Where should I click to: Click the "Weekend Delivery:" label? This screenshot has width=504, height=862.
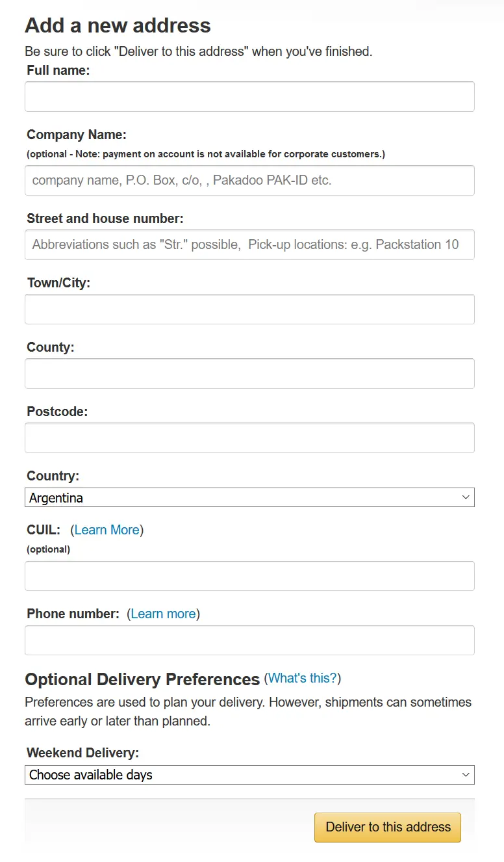pyautogui.click(x=83, y=753)
